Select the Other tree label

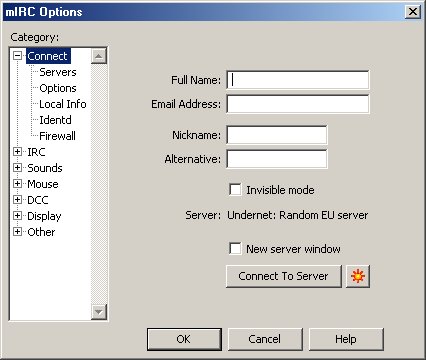pyautogui.click(x=41, y=232)
